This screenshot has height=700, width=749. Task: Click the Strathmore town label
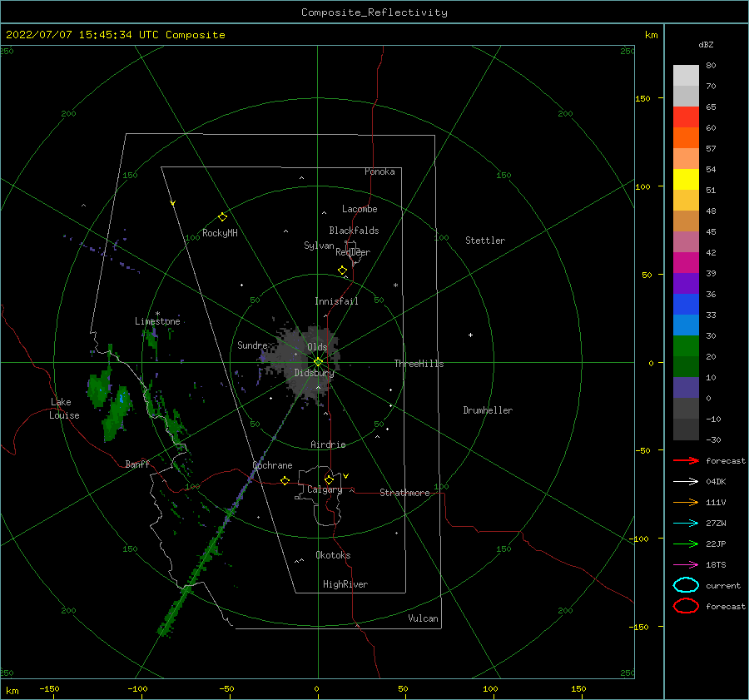point(404,493)
